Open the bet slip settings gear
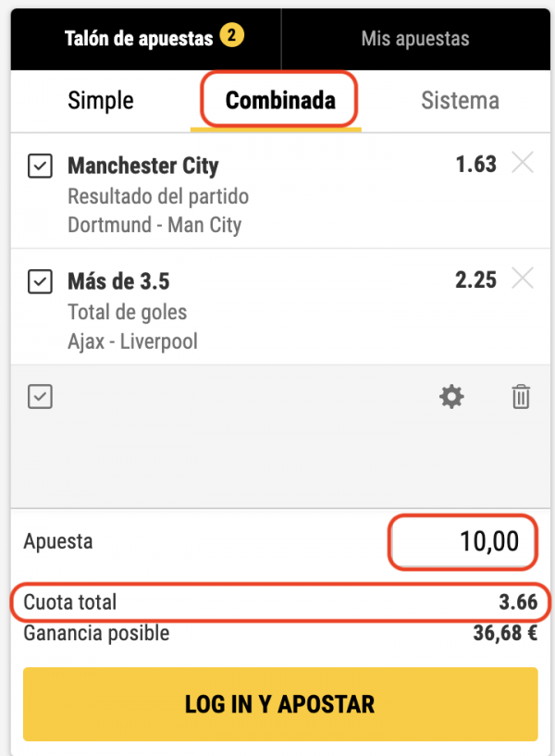The height and width of the screenshot is (756, 555). point(451,397)
